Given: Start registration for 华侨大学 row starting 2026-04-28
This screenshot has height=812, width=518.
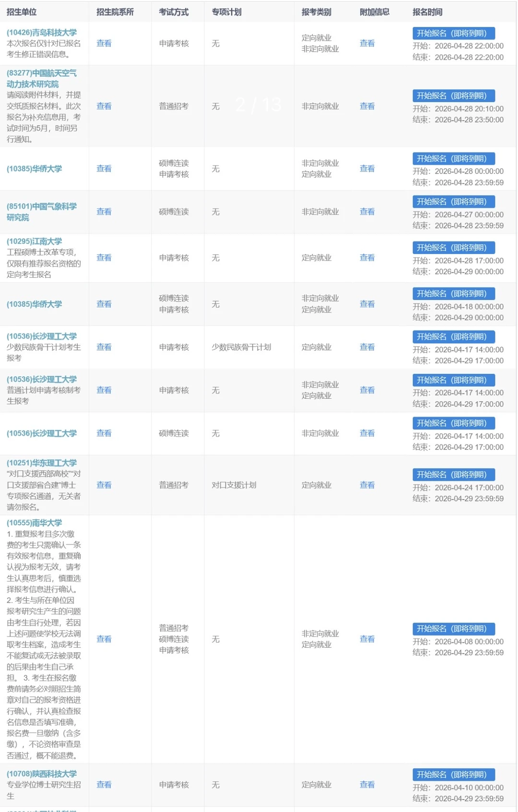Looking at the screenshot, I should (x=454, y=158).
